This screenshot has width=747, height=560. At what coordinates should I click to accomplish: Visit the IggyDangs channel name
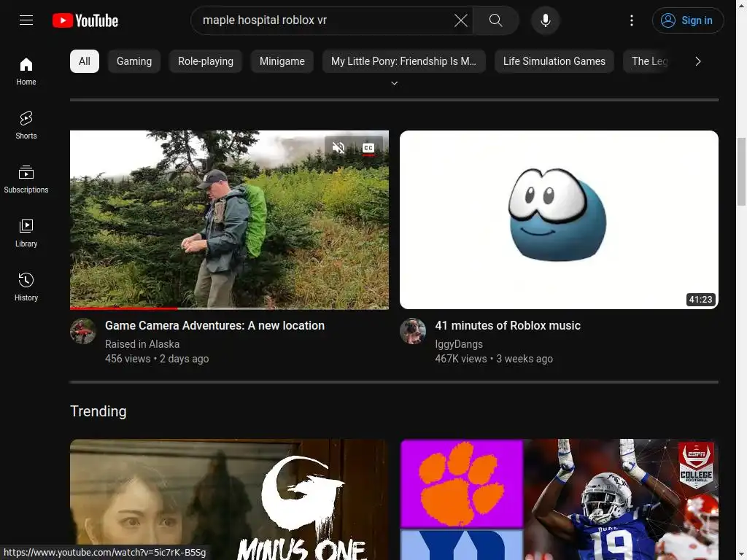(x=459, y=344)
